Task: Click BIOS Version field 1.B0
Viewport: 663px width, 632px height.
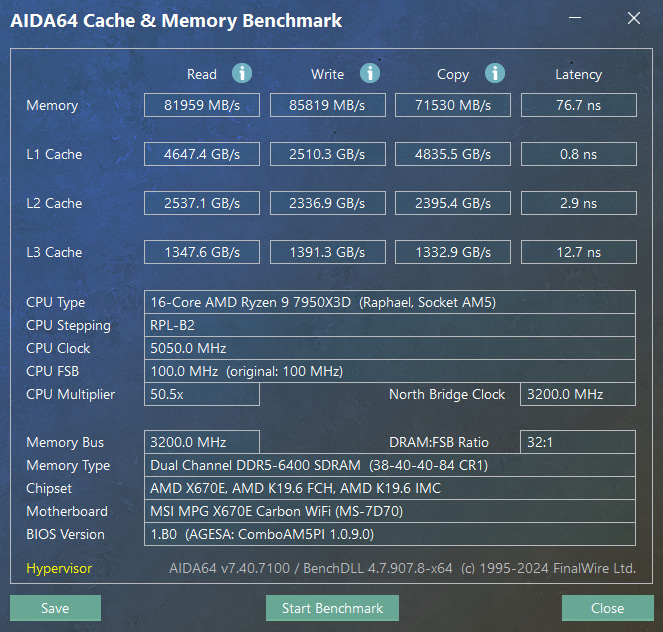Action: click(x=390, y=534)
